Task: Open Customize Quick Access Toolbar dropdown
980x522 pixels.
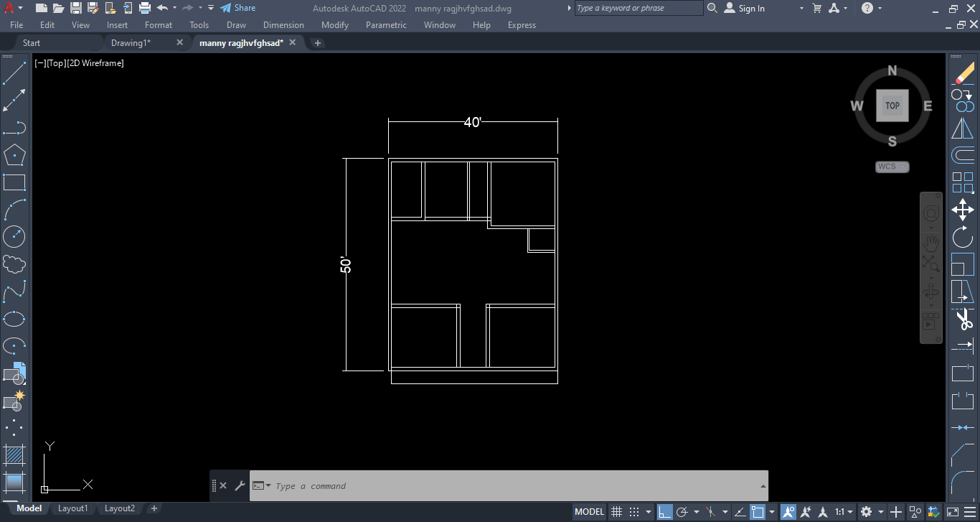Action: (210, 8)
